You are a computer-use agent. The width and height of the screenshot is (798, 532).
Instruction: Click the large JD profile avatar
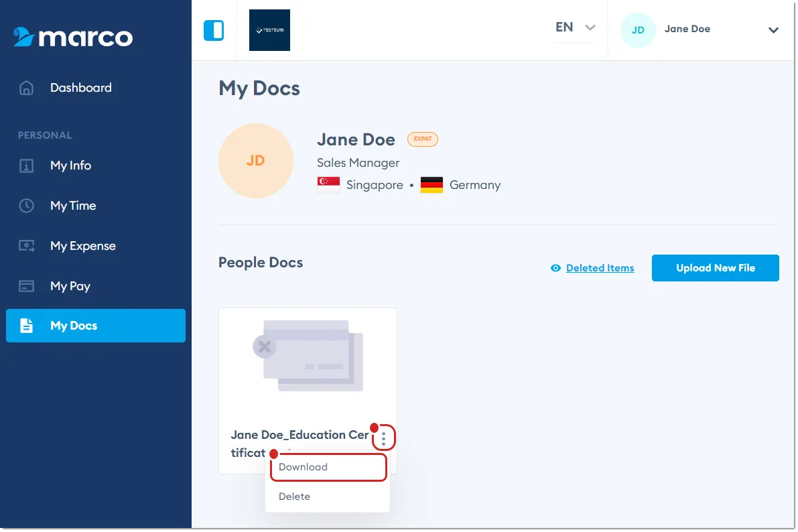coord(256,160)
